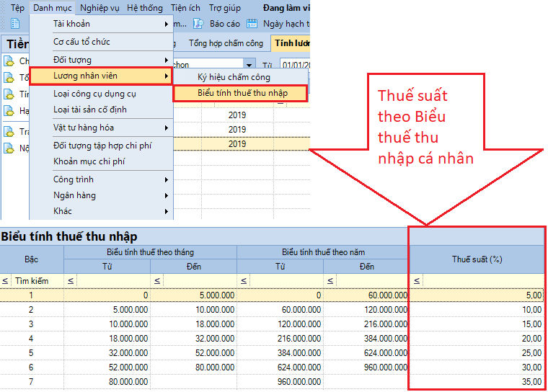Image resolution: width=548 pixels, height=392 pixels.
Task: Select tax rate cell 35,00
Action: pyautogui.click(x=477, y=382)
